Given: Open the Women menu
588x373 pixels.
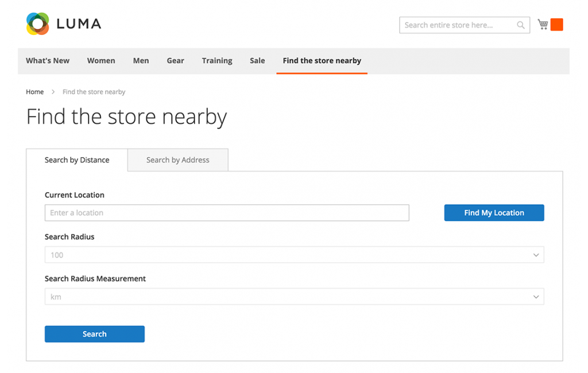Looking at the screenshot, I should click(101, 61).
